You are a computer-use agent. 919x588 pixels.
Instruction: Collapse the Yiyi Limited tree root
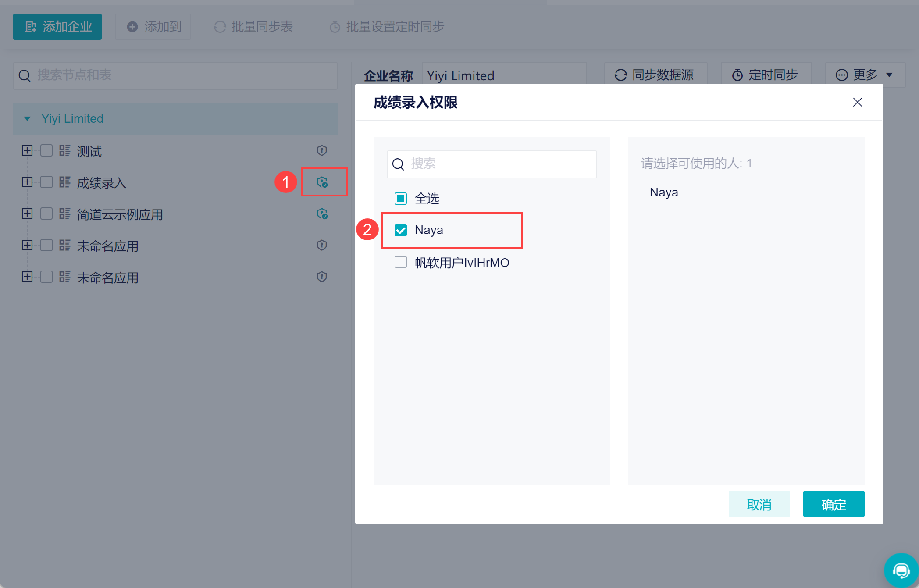click(x=27, y=118)
